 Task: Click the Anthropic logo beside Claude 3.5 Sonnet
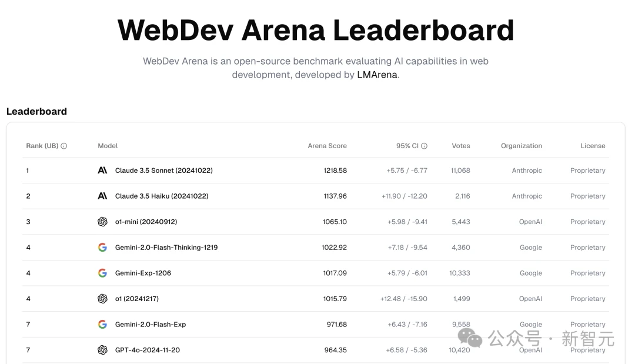pyautogui.click(x=102, y=171)
